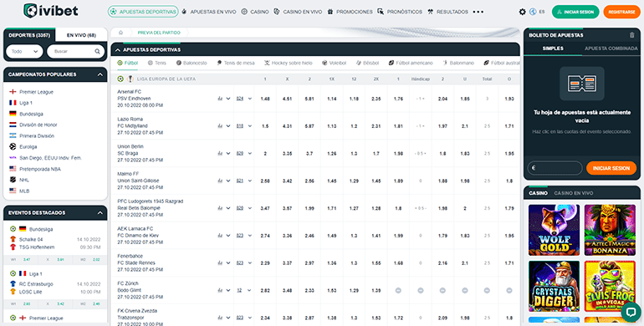The width and height of the screenshot is (644, 326).
Task: Click the orange Registrarse button
Action: coord(621,12)
